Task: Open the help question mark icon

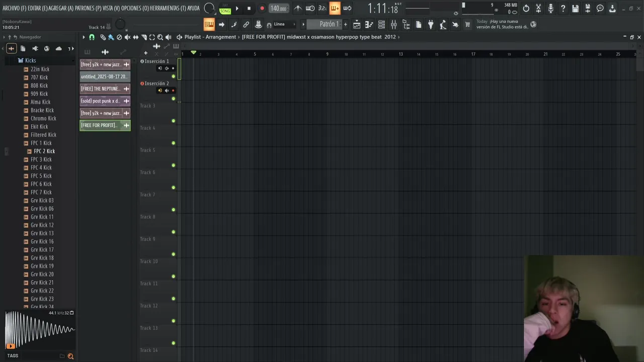Action: (563, 9)
